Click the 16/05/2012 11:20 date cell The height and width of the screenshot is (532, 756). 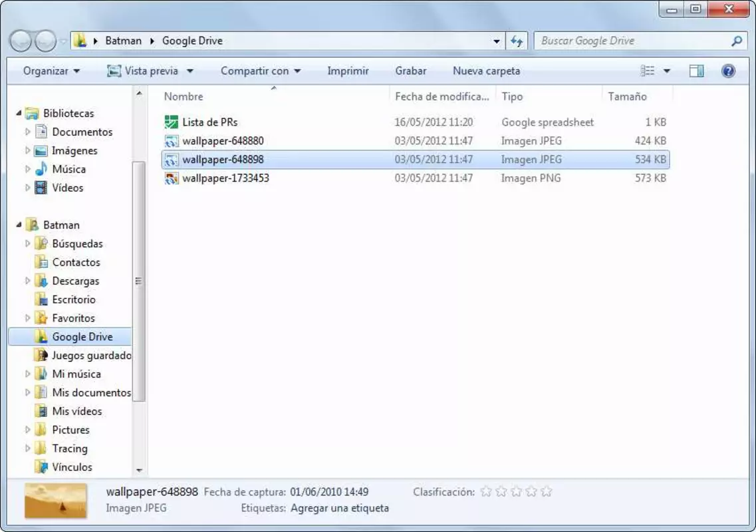click(x=434, y=122)
